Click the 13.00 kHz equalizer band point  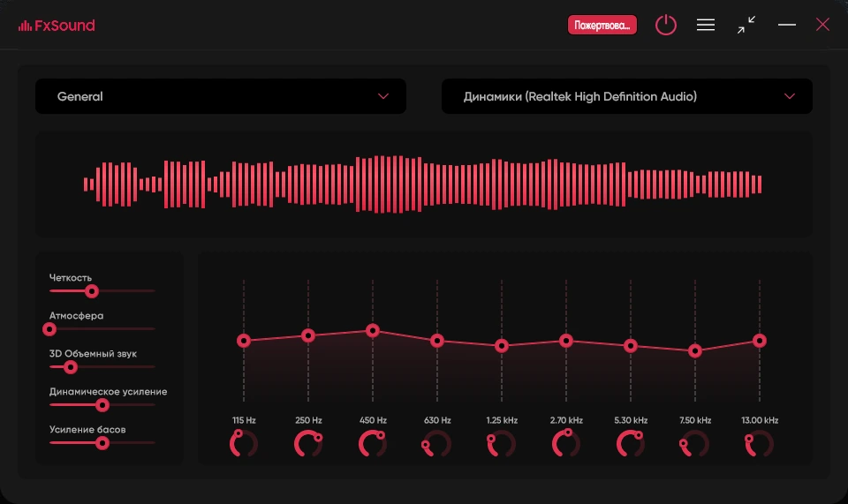[760, 341]
